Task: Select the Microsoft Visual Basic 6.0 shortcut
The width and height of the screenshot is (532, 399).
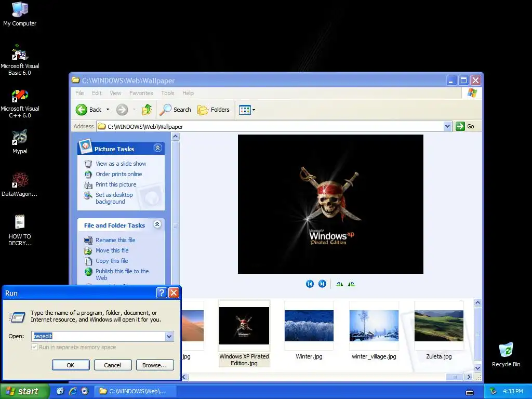Action: pyautogui.click(x=20, y=60)
